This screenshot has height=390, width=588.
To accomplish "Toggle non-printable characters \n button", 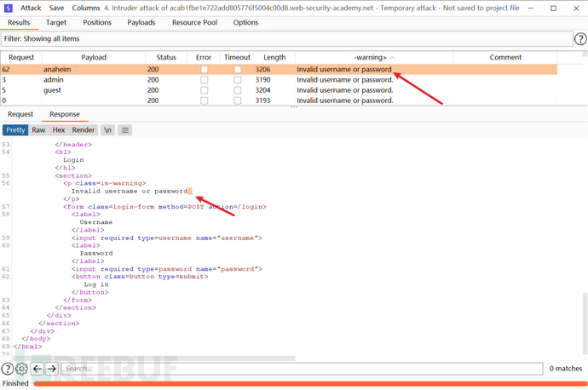I will coord(107,130).
